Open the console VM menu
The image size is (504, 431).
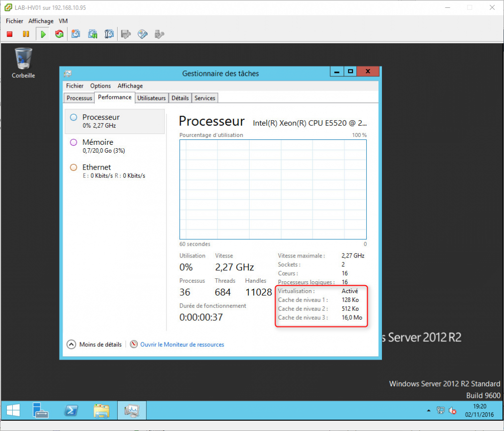click(x=63, y=21)
